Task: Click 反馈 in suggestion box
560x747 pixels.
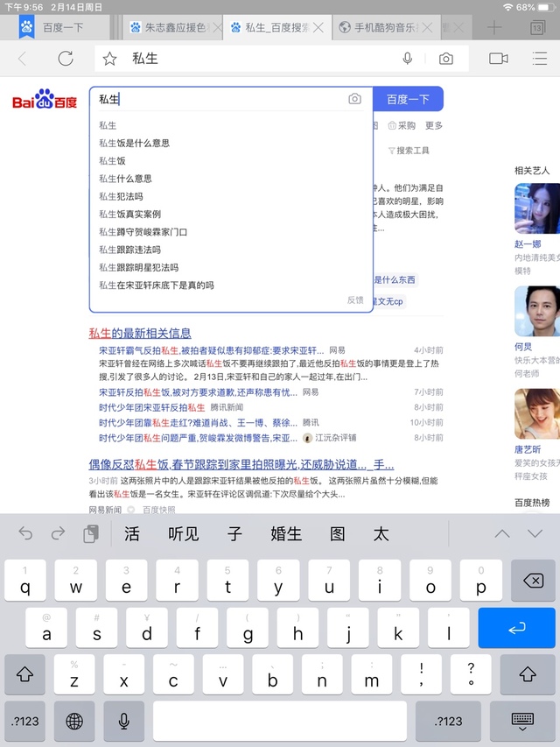Action: pyautogui.click(x=355, y=300)
